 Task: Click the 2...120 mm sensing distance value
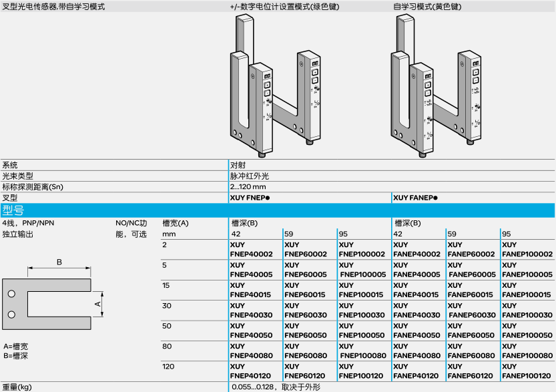[247, 187]
